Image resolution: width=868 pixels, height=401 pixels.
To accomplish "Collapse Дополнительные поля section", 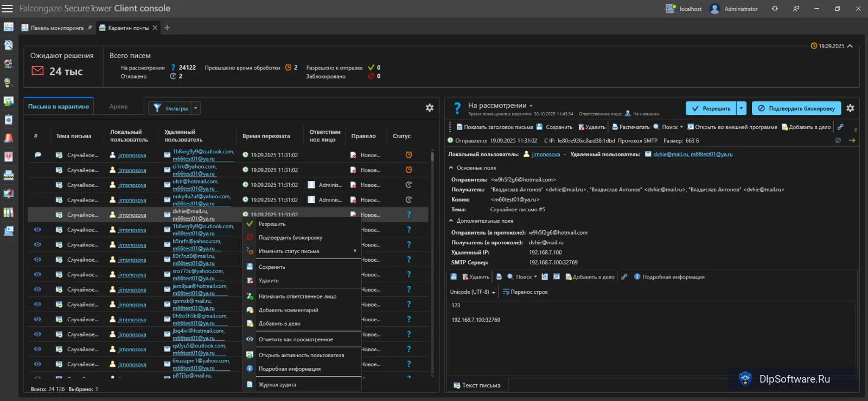I will [451, 221].
